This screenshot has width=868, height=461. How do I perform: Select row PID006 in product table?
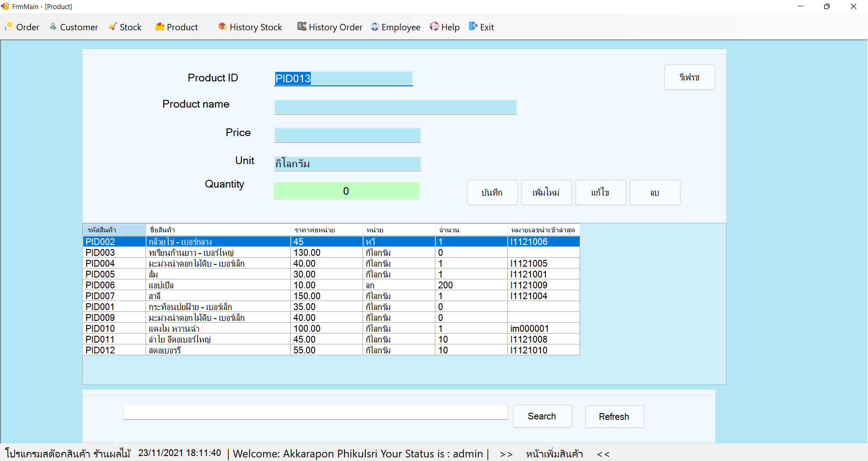click(x=331, y=285)
